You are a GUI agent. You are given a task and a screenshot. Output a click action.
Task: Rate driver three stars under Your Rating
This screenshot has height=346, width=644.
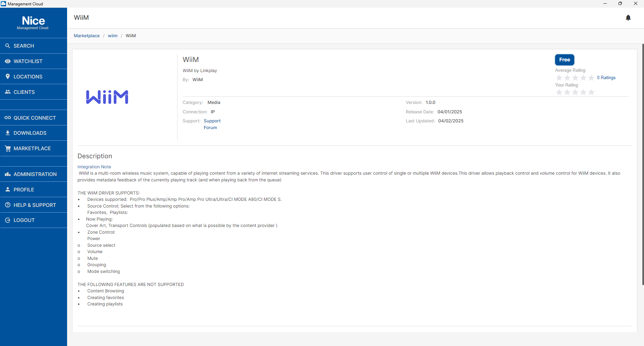(575, 92)
